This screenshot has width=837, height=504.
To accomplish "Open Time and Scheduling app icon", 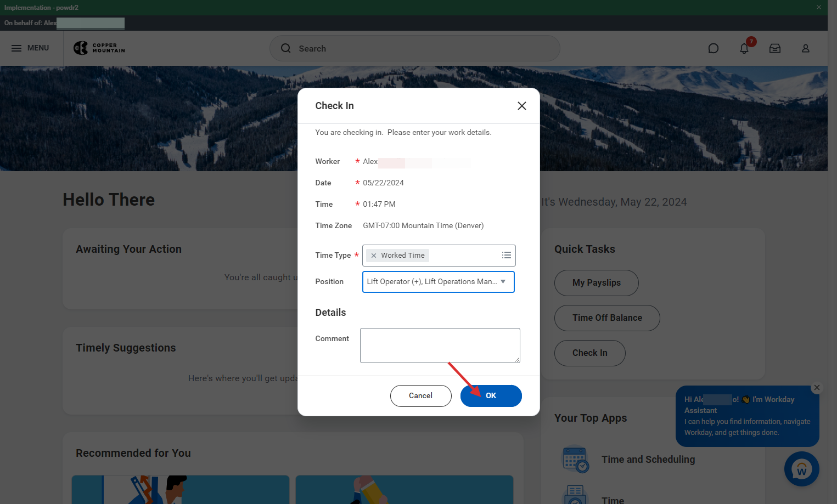I will (575, 459).
